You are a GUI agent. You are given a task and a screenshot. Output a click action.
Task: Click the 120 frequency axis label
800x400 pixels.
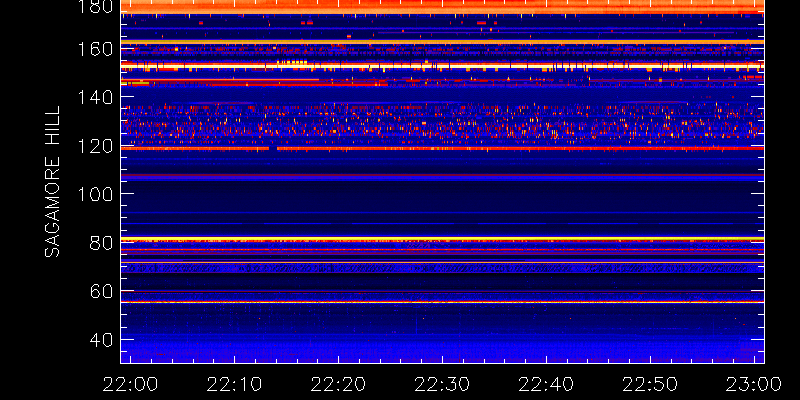coord(95,146)
